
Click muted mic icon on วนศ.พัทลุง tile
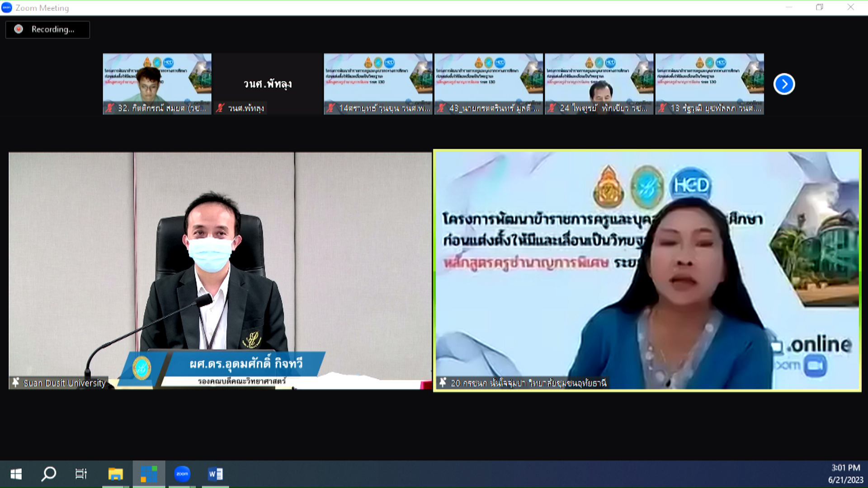coord(220,108)
